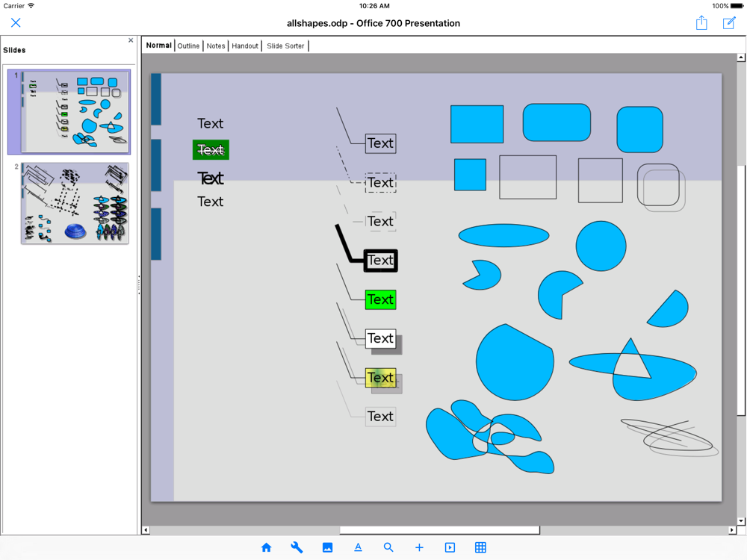Click the horizontal scrollbar thumb
Viewport: 747px width, 560px height.
click(x=439, y=530)
